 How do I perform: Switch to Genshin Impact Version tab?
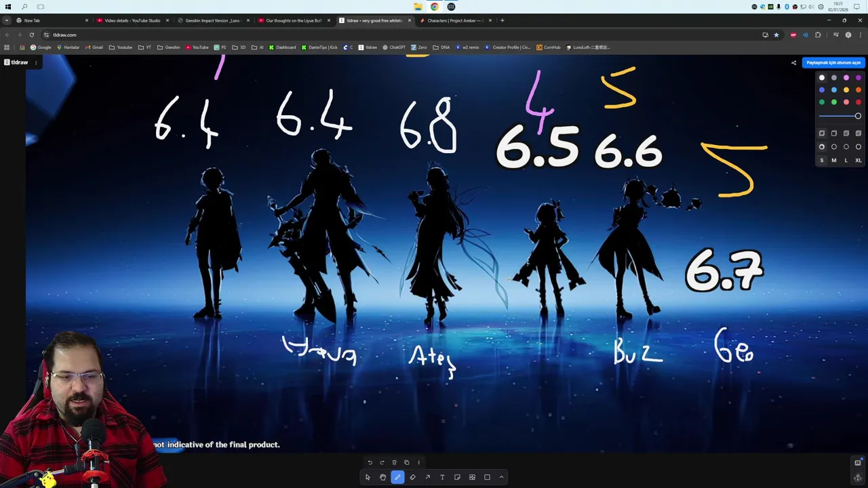213,20
